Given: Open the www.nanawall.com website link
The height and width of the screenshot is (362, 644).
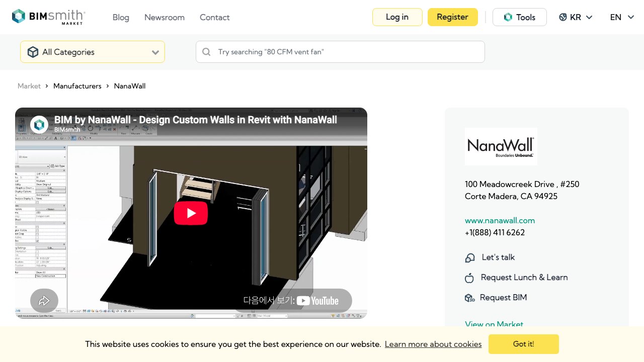Looking at the screenshot, I should point(500,220).
